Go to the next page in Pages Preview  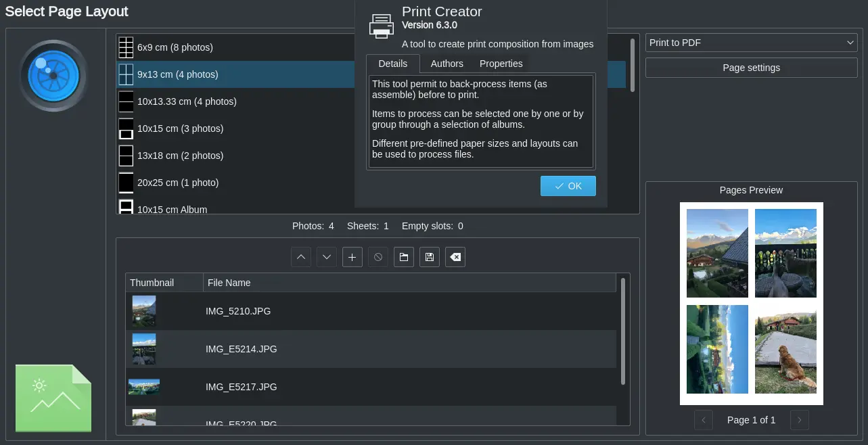point(799,420)
